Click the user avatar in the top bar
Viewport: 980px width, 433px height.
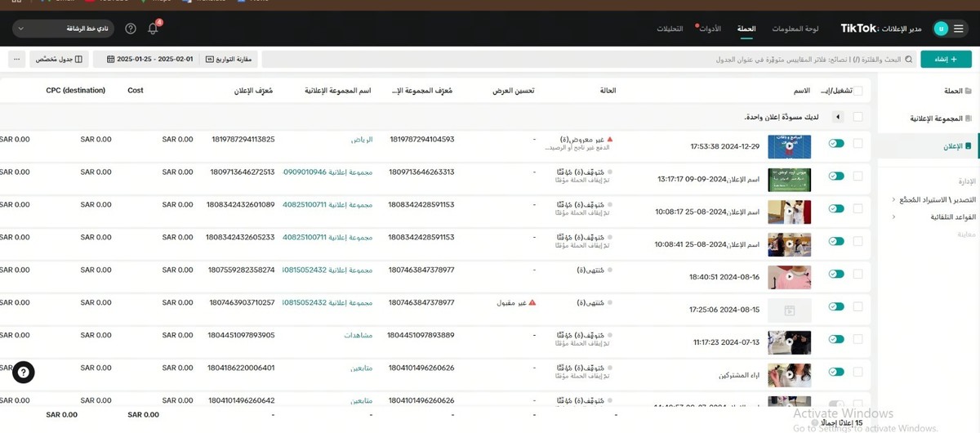[x=940, y=29]
